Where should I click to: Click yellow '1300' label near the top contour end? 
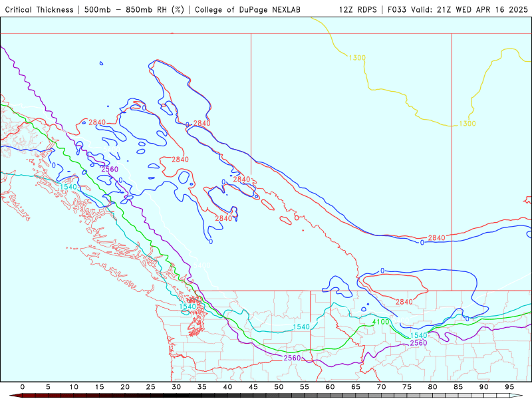357,58
